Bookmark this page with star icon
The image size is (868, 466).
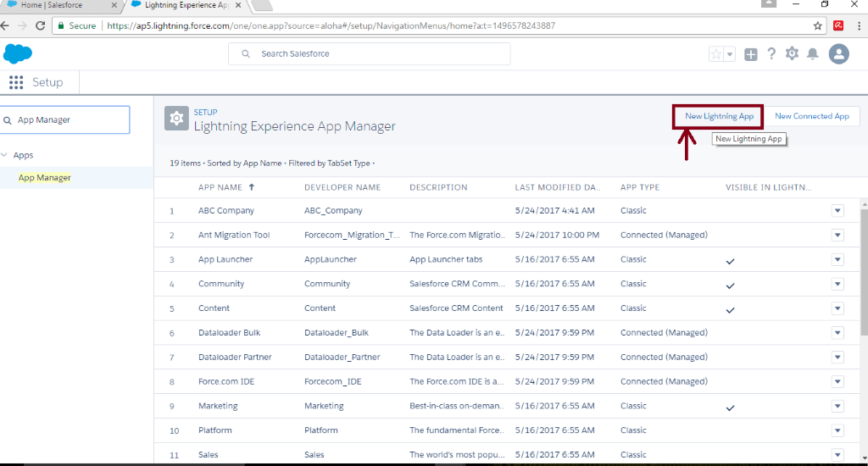tap(818, 25)
